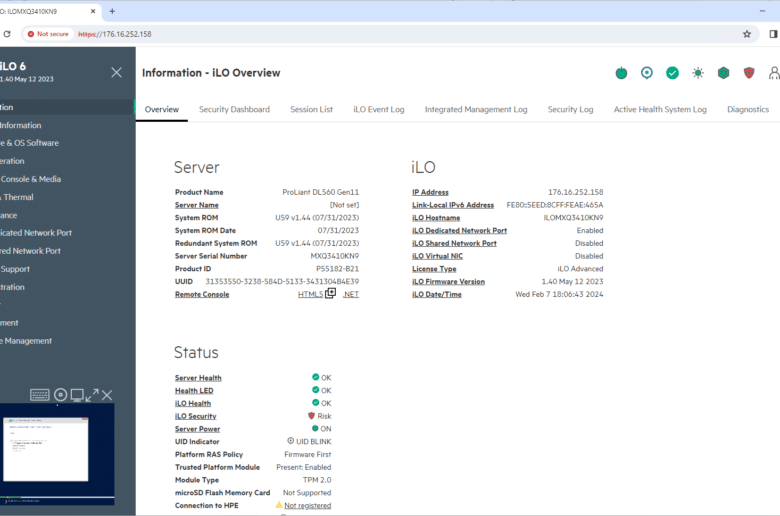Launch the HTML5 console new-window icon
This screenshot has width=780, height=516.
point(330,294)
